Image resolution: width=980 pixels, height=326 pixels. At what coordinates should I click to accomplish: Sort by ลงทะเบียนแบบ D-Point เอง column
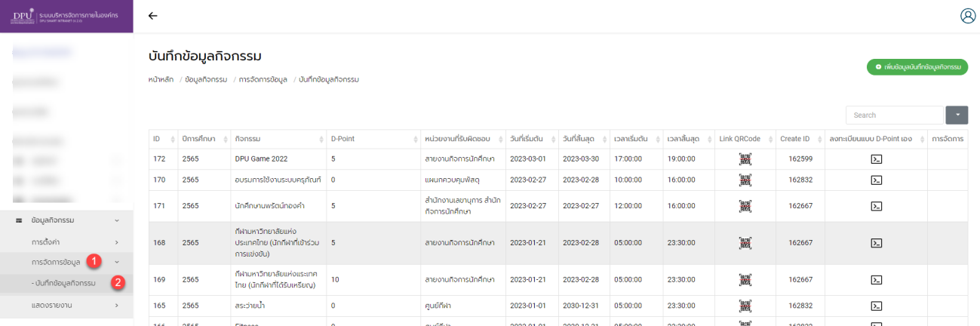click(x=876, y=139)
